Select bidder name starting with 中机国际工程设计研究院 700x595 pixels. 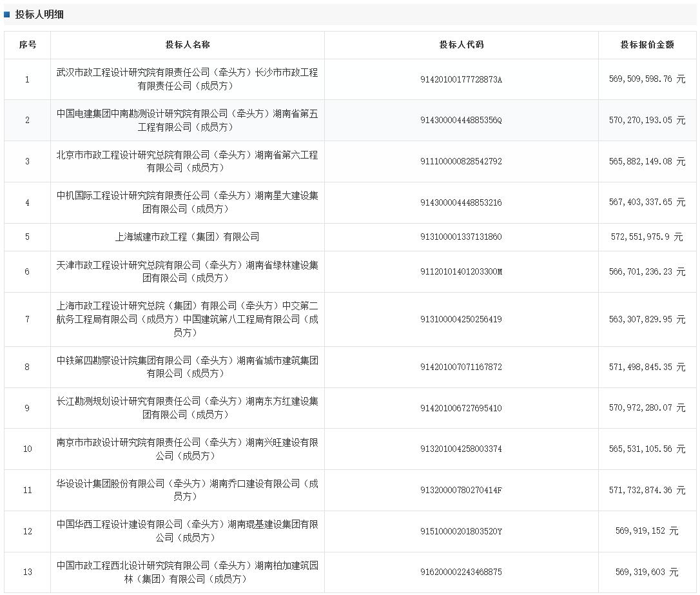click(187, 202)
